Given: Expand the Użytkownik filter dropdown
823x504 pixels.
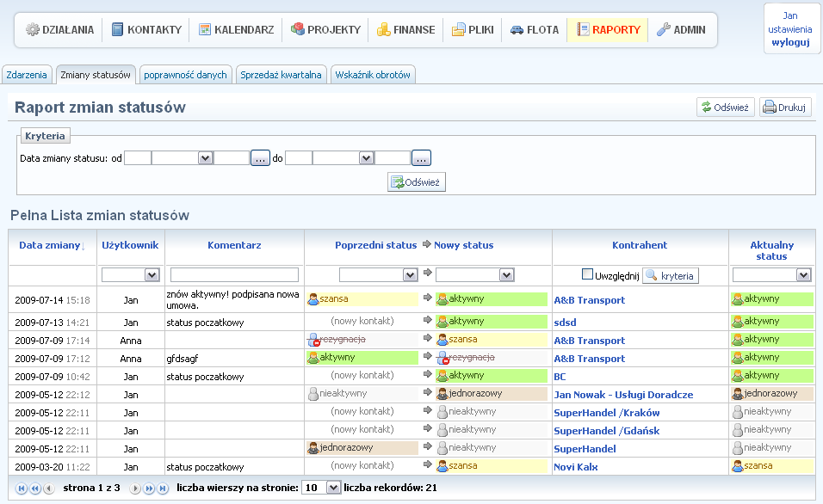Looking at the screenshot, I should tap(130, 275).
